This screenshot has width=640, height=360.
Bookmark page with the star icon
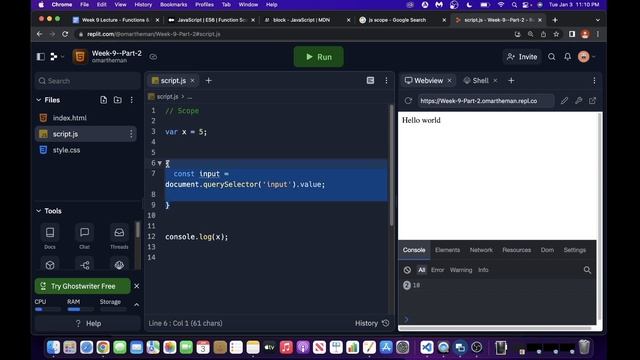[x=556, y=34]
